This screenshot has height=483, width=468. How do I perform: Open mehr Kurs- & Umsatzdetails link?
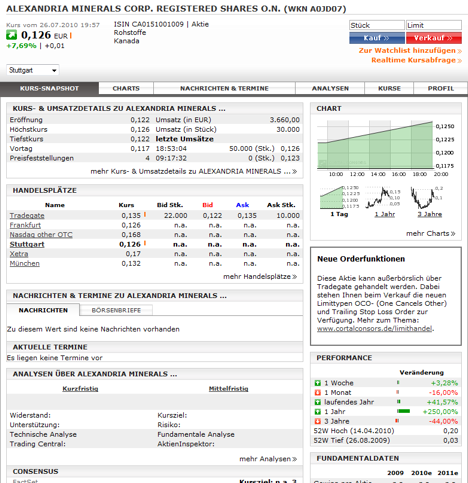point(194,171)
